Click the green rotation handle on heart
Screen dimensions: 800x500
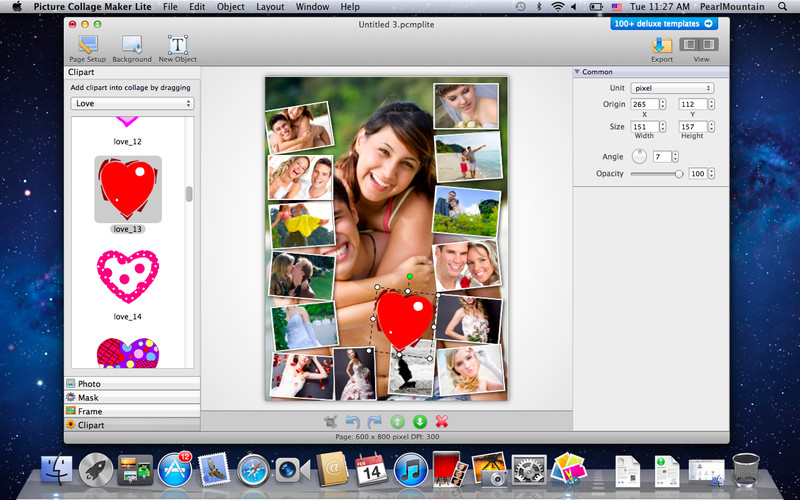pos(409,276)
